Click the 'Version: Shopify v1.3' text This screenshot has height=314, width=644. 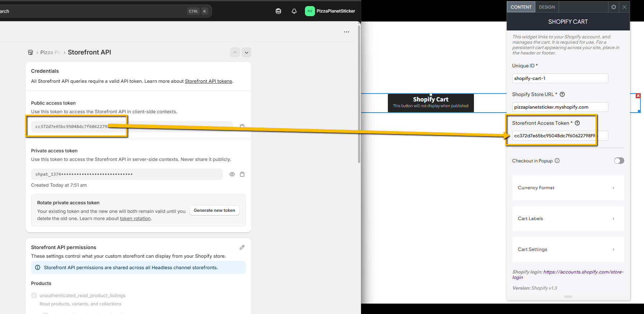pos(535,288)
